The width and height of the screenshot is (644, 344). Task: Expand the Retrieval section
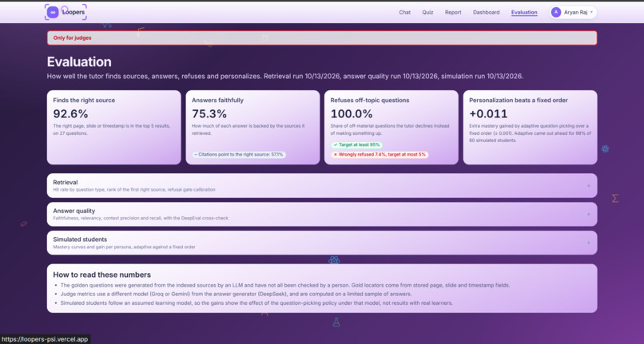[321, 185]
